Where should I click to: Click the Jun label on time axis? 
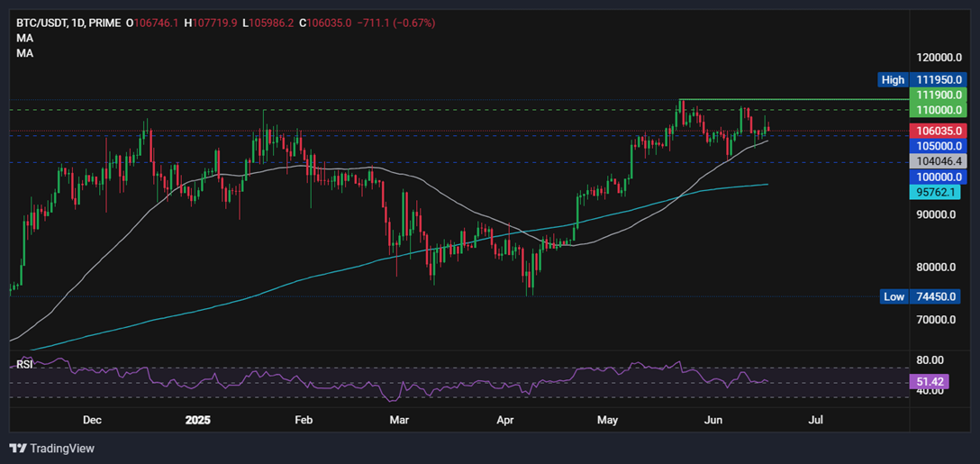coord(713,420)
